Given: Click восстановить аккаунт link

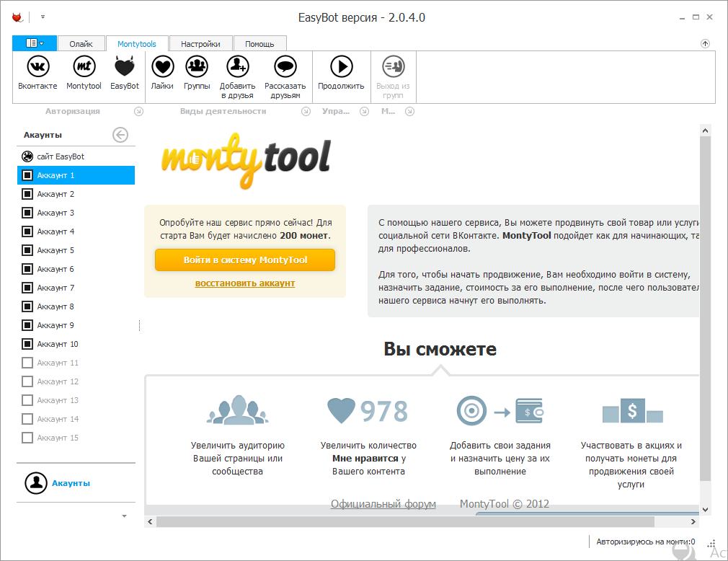Looking at the screenshot, I should click(245, 283).
